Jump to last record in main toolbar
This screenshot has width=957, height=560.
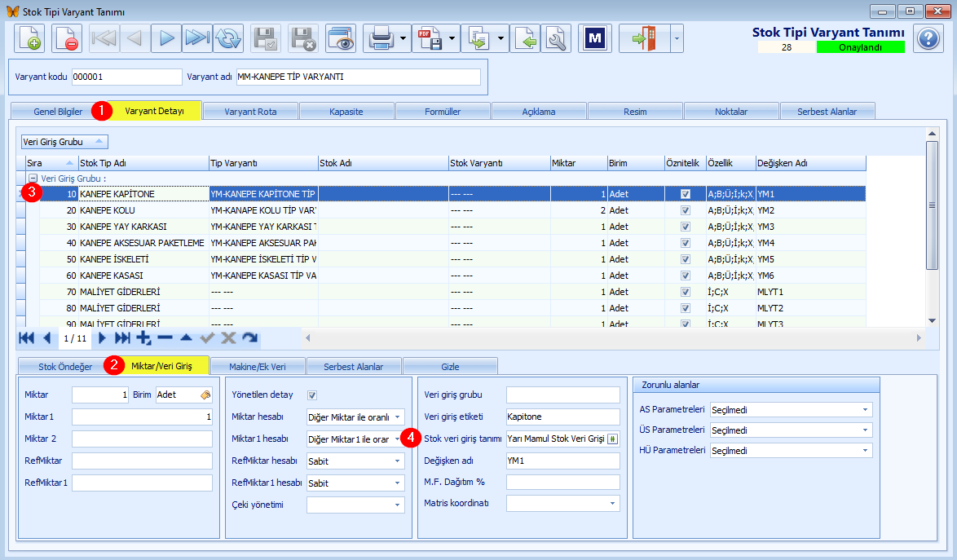point(197,38)
